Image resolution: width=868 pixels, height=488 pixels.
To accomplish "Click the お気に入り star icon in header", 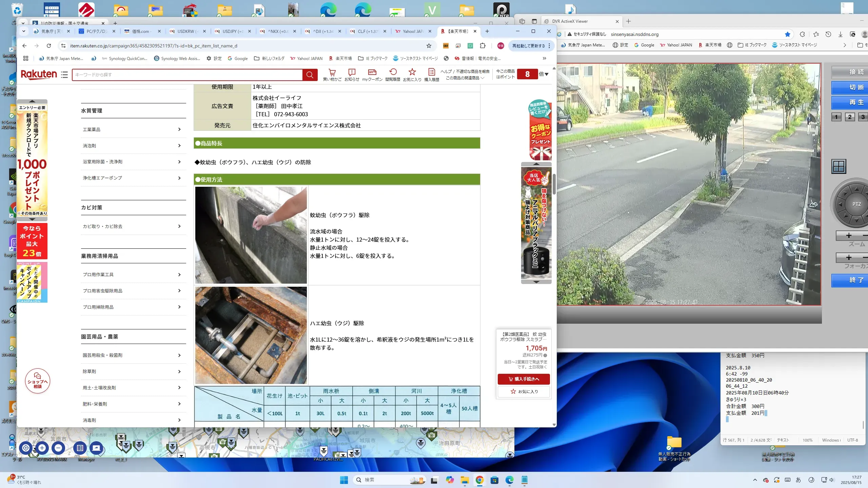I will pyautogui.click(x=412, y=73).
